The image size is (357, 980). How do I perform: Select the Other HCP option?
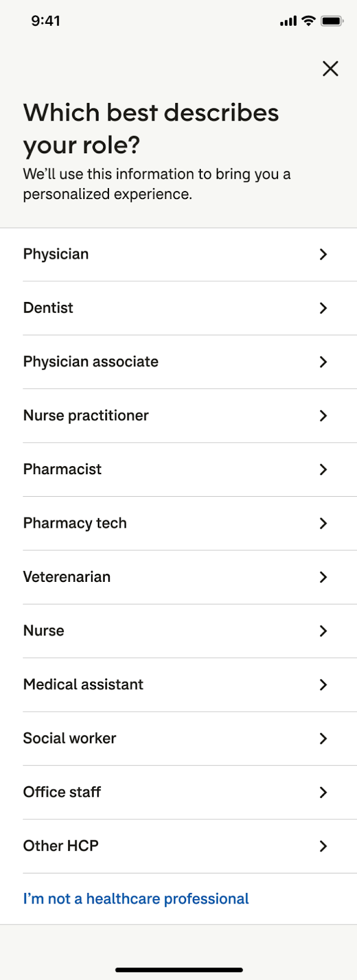(x=178, y=846)
